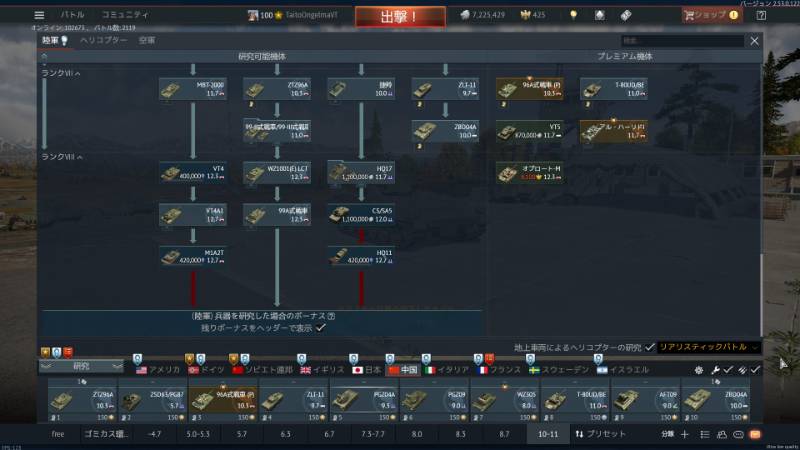Select the WZ1001(E) LCT tank
800x450 pixels.
tap(277, 172)
